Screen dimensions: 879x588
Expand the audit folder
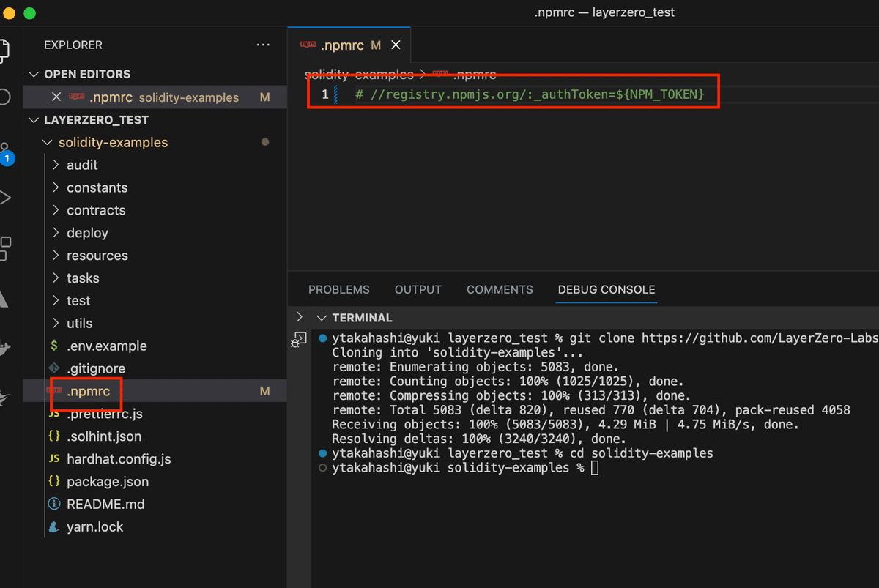pos(56,165)
